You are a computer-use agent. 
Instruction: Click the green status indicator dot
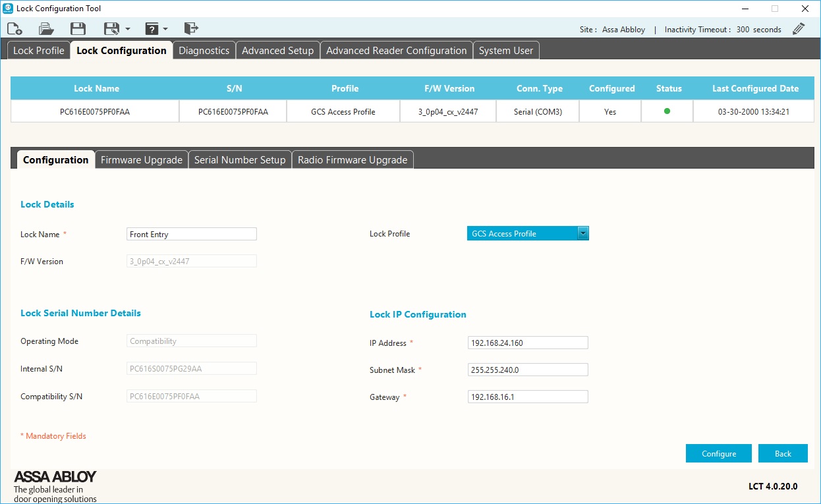point(667,111)
